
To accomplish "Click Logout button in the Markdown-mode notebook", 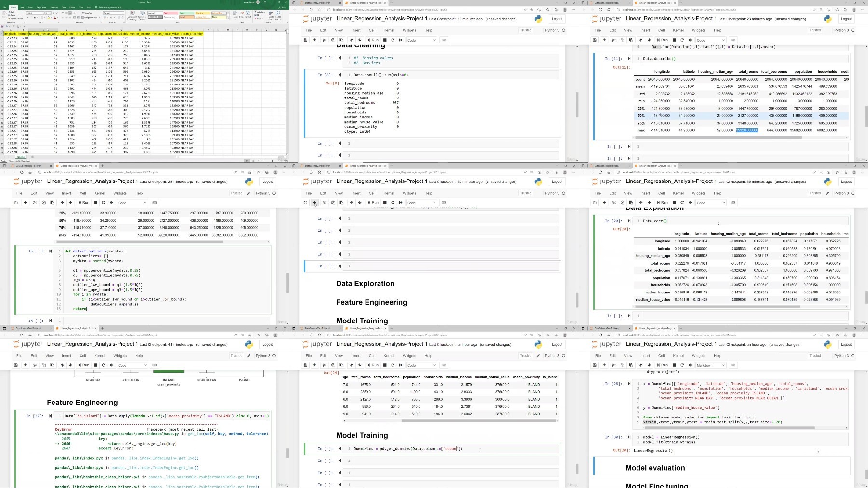I will (846, 344).
